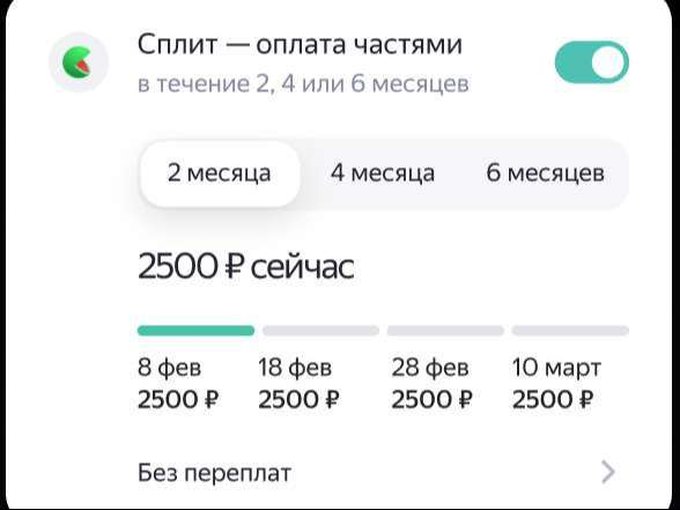Open details with the Без переплат chevron
This screenshot has width=680, height=510.
click(608, 472)
